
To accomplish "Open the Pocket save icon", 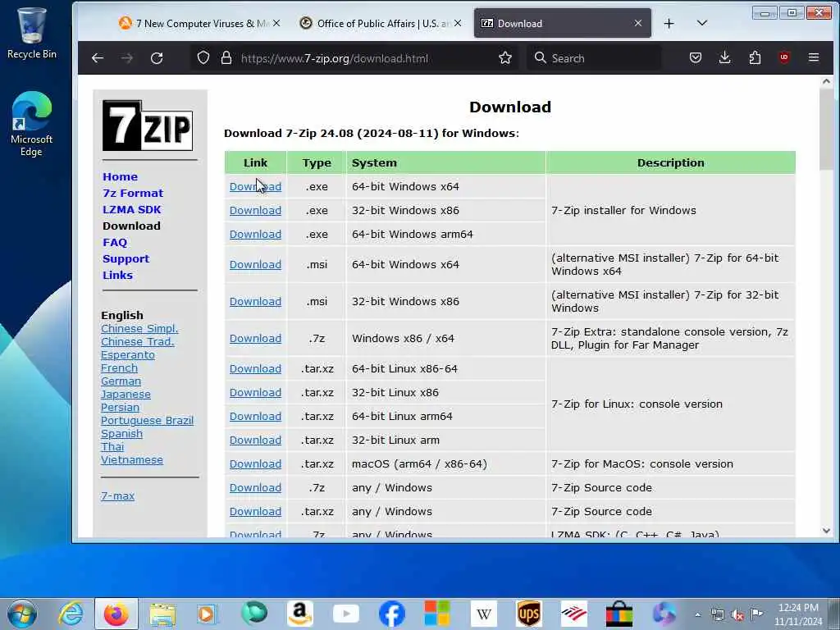I will coord(696,58).
